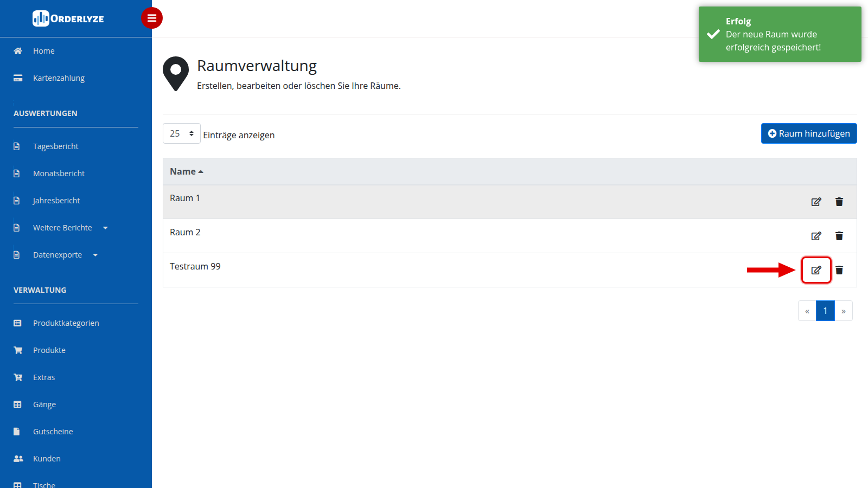This screenshot has height=488, width=868.
Task: Click the Monatsbericht document icon
Action: point(16,174)
